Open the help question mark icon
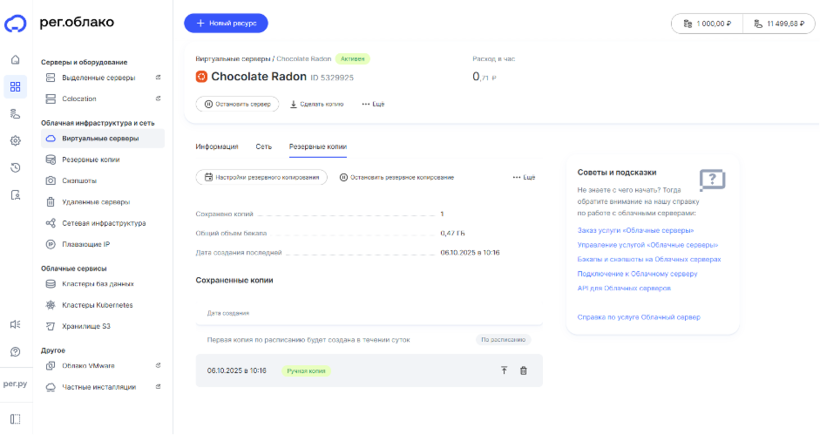The image size is (820, 435). 15,351
